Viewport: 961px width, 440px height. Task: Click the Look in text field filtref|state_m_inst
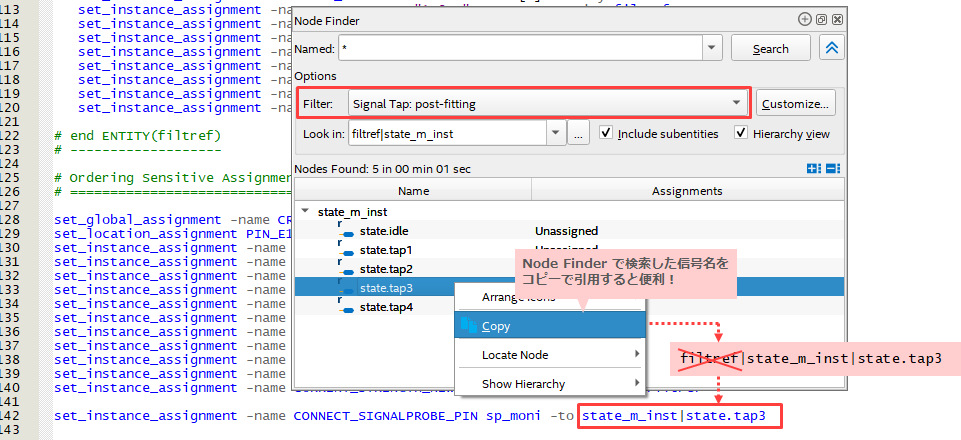coord(447,133)
